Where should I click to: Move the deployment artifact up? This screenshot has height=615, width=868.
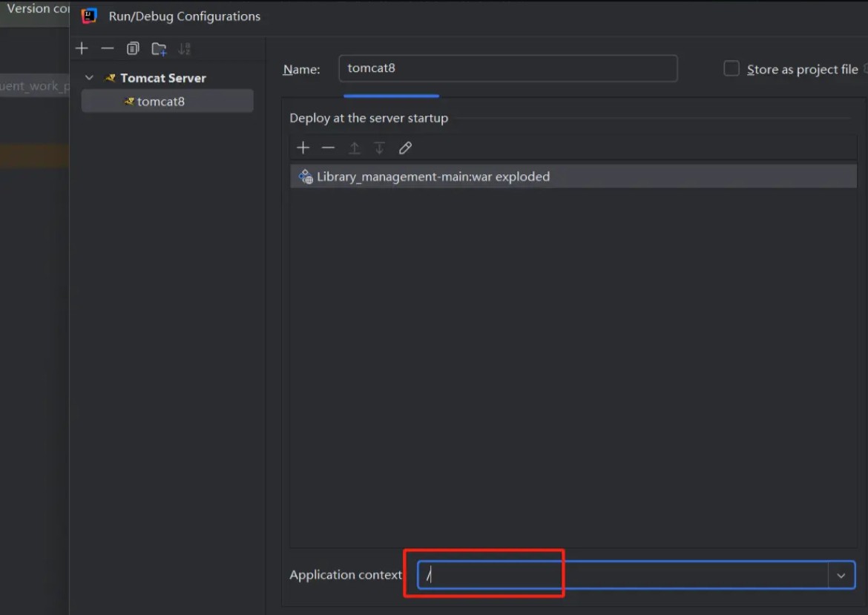click(x=355, y=148)
